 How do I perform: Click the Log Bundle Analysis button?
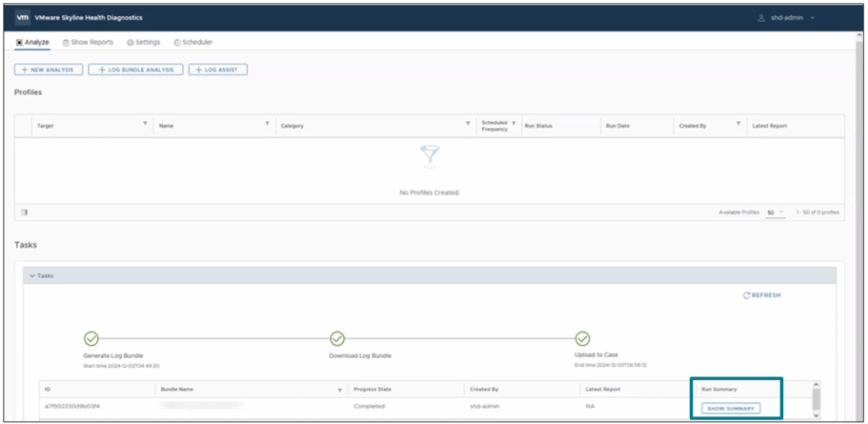click(136, 70)
